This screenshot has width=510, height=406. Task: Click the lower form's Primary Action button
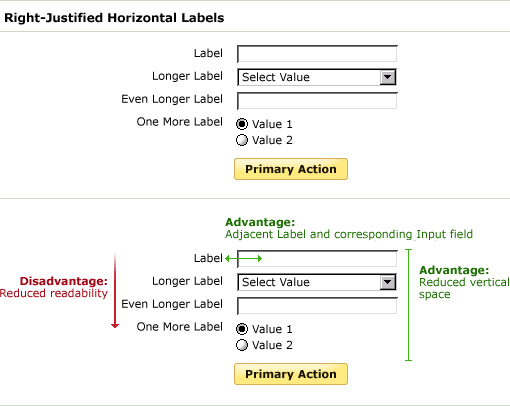click(x=291, y=374)
